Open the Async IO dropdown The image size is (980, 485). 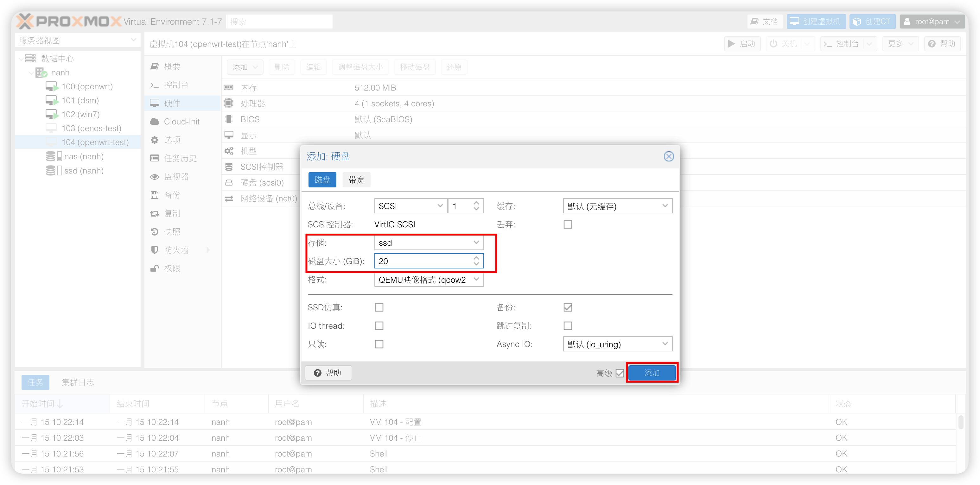[617, 344]
